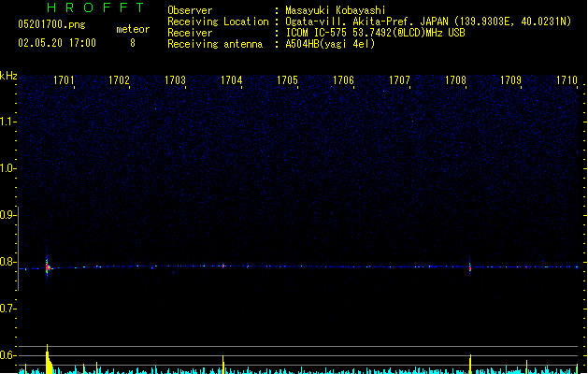Click the 0.7 kHz frequency label
588x374 pixels.
pos(7,309)
